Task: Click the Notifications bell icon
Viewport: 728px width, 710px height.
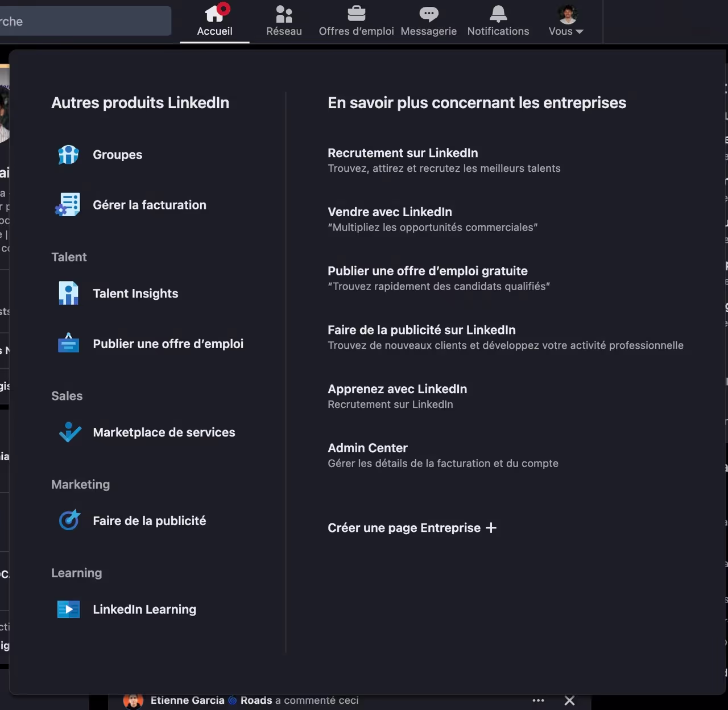Action: coord(498,13)
